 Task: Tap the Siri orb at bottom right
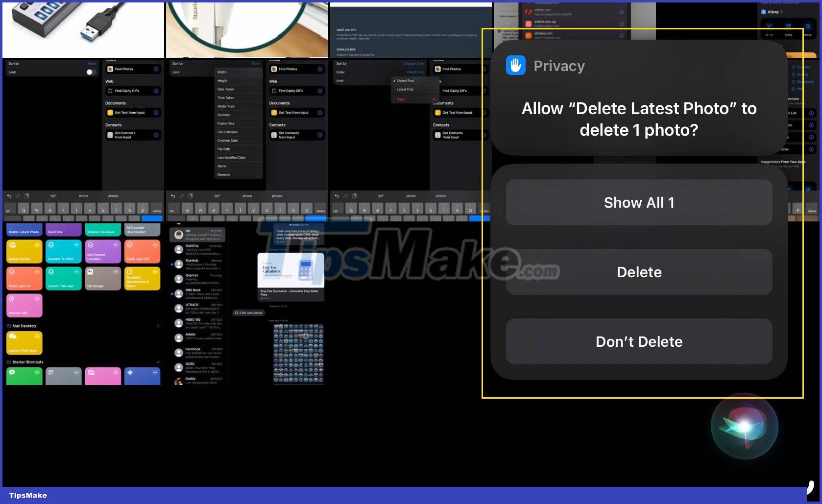point(744,427)
